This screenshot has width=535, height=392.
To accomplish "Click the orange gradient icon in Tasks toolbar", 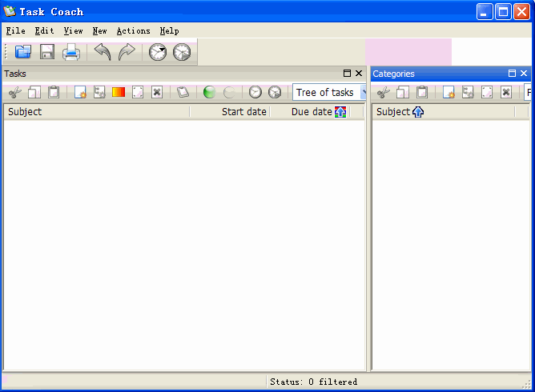I will pos(119,92).
